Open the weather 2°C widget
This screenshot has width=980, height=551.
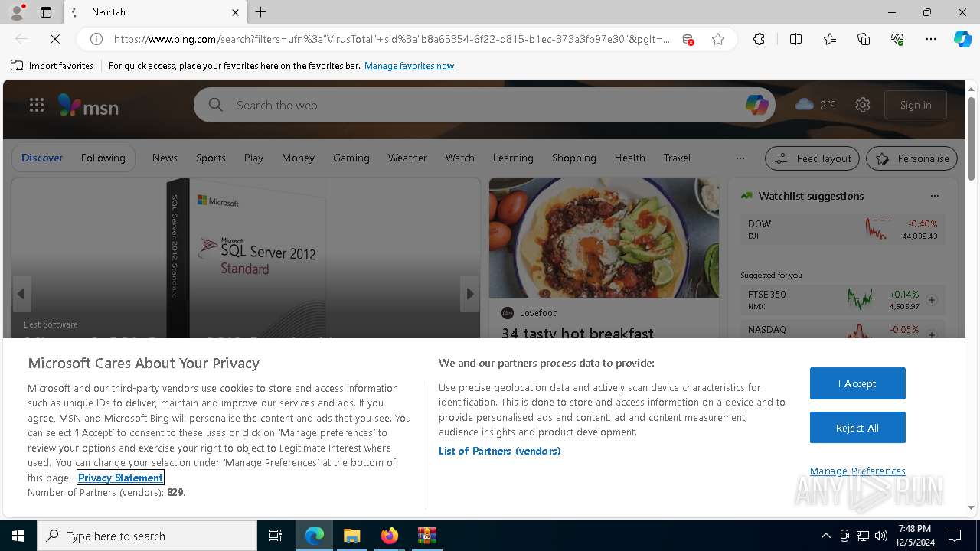[x=815, y=105]
